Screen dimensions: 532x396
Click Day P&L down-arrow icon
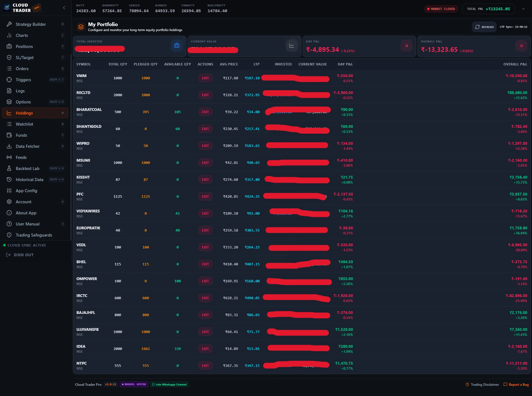406,45
